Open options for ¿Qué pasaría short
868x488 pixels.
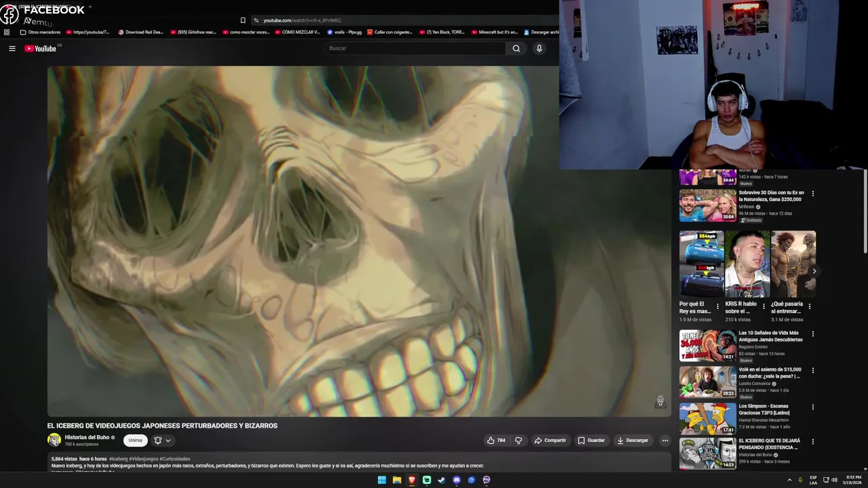[809, 306]
